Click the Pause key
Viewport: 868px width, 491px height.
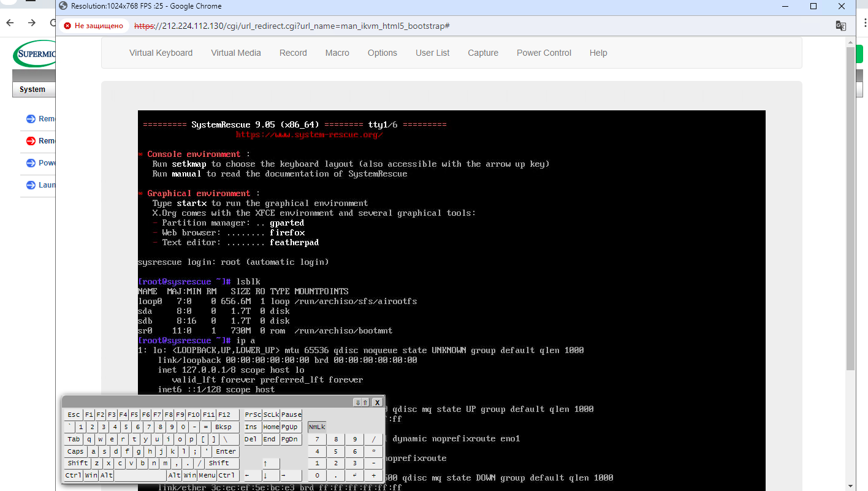[291, 414]
